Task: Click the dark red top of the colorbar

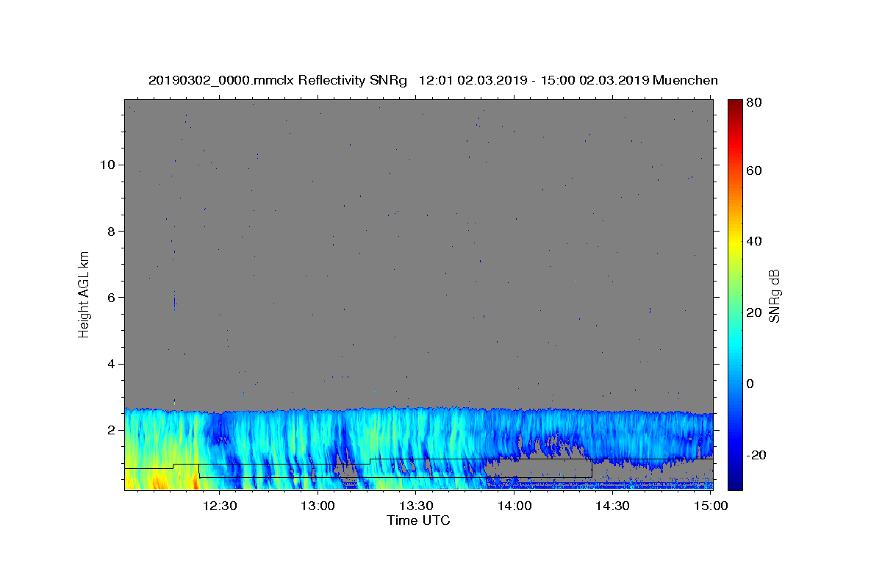Action: pyautogui.click(x=735, y=107)
